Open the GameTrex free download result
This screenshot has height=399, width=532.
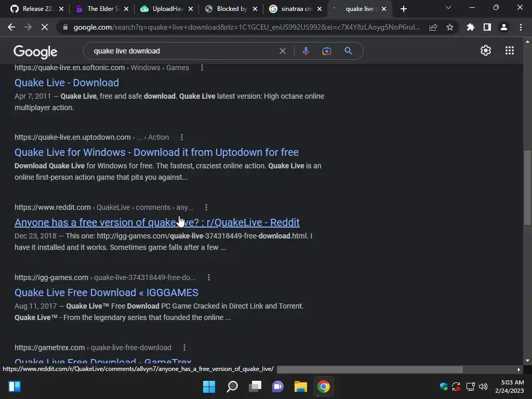pos(103,362)
